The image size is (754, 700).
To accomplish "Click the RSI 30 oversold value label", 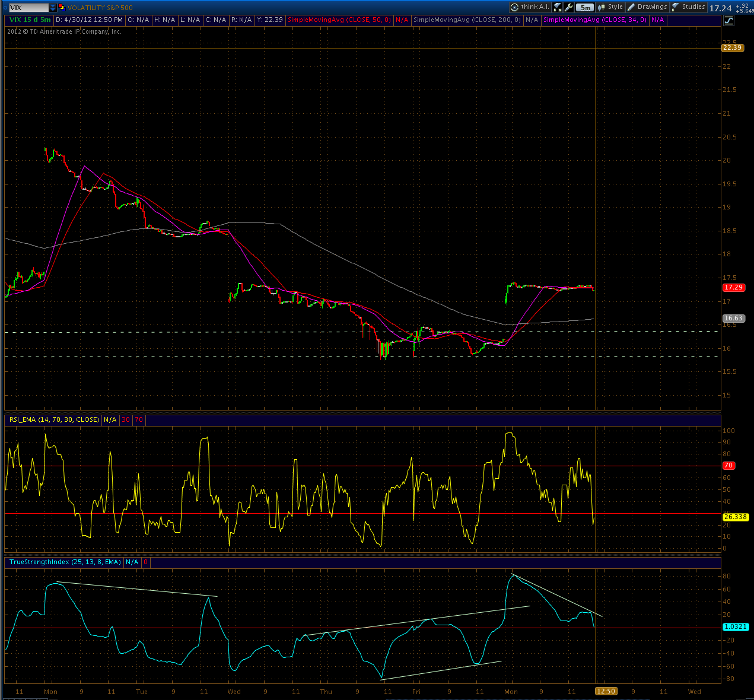I will (126, 419).
